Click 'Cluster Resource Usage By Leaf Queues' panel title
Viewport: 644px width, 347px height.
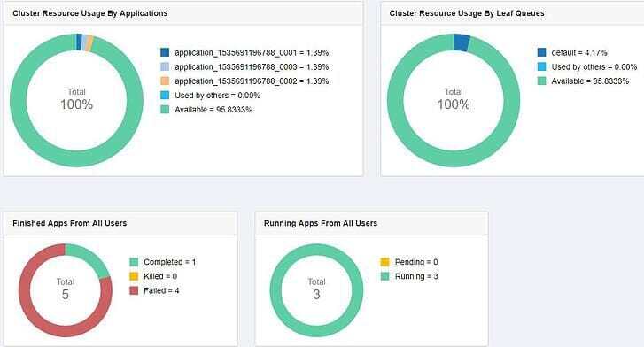click(x=467, y=13)
